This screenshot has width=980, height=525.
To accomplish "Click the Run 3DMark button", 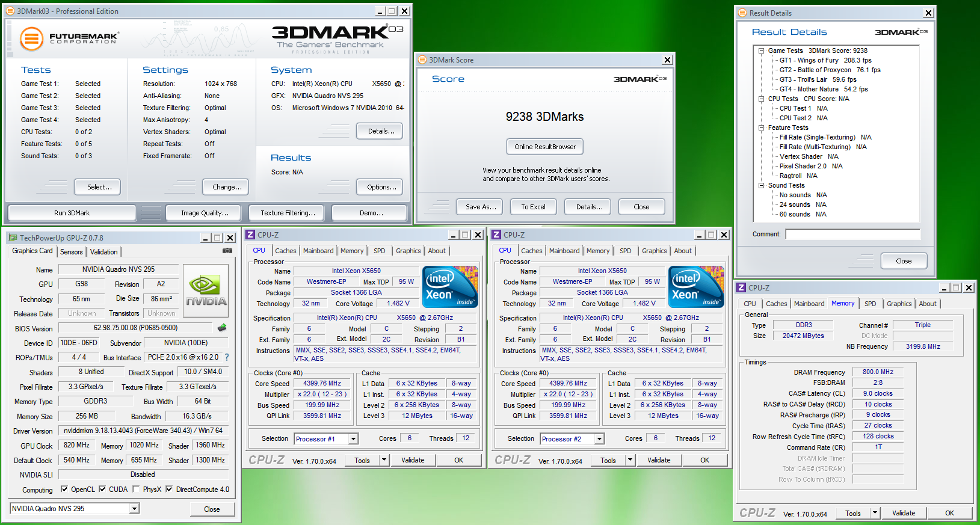I will (x=72, y=213).
